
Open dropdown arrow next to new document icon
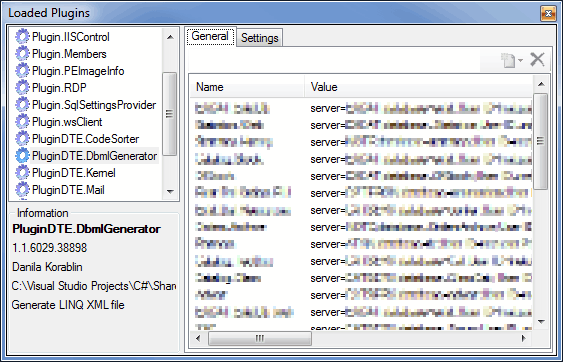pyautogui.click(x=520, y=60)
